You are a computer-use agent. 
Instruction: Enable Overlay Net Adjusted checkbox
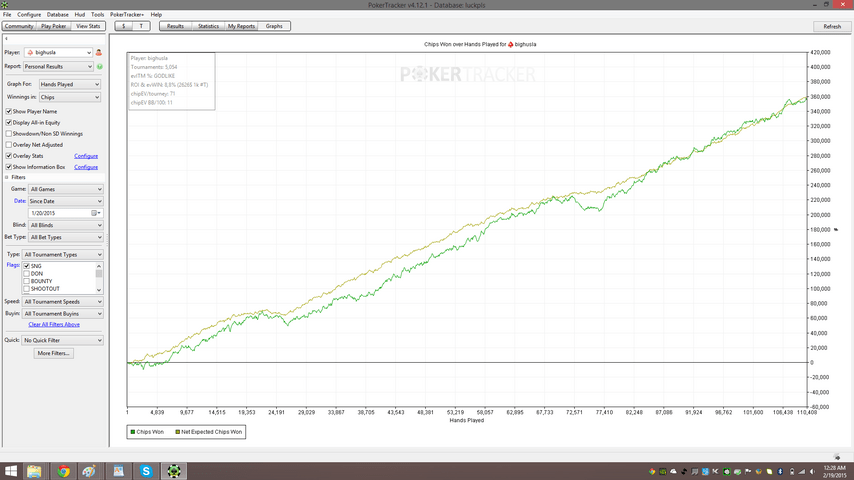click(9, 145)
